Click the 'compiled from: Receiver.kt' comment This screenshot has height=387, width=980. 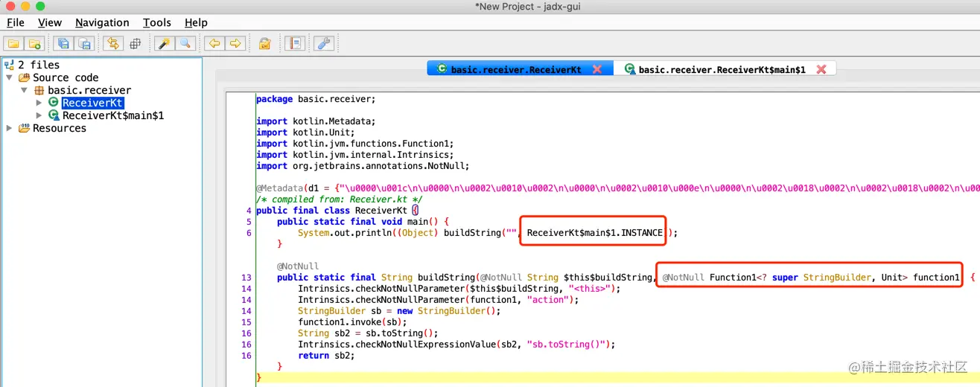click(x=340, y=199)
